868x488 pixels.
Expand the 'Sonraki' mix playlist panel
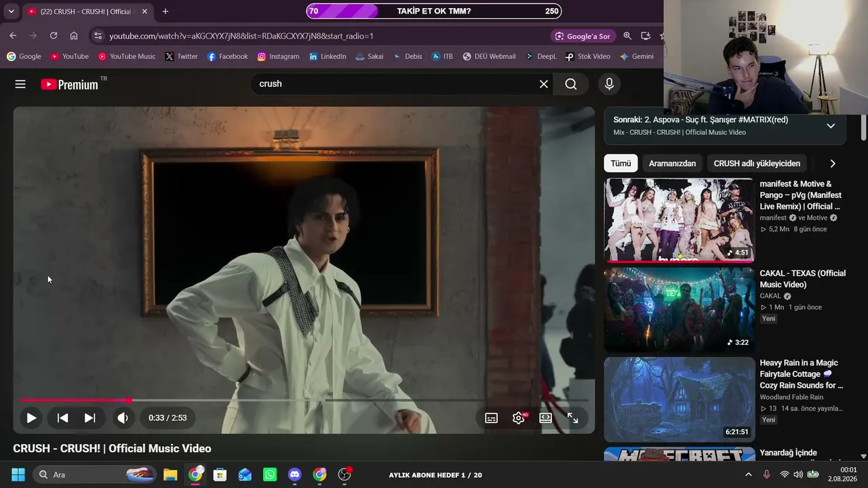point(831,126)
